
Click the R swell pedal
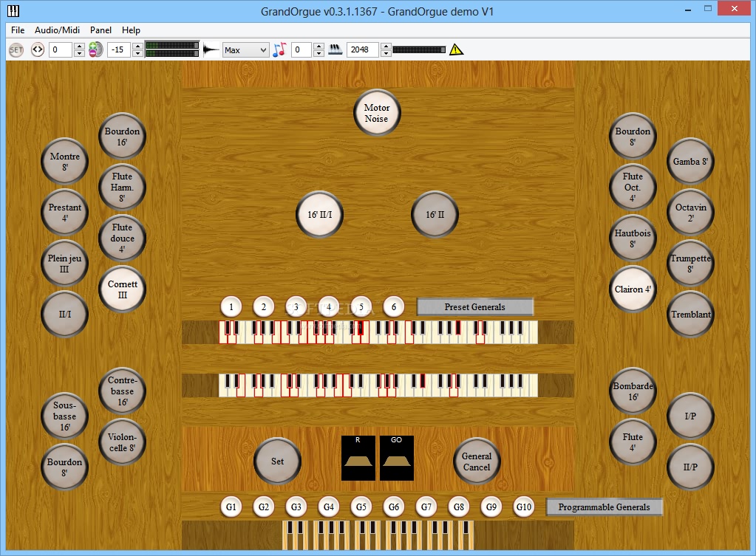358,459
